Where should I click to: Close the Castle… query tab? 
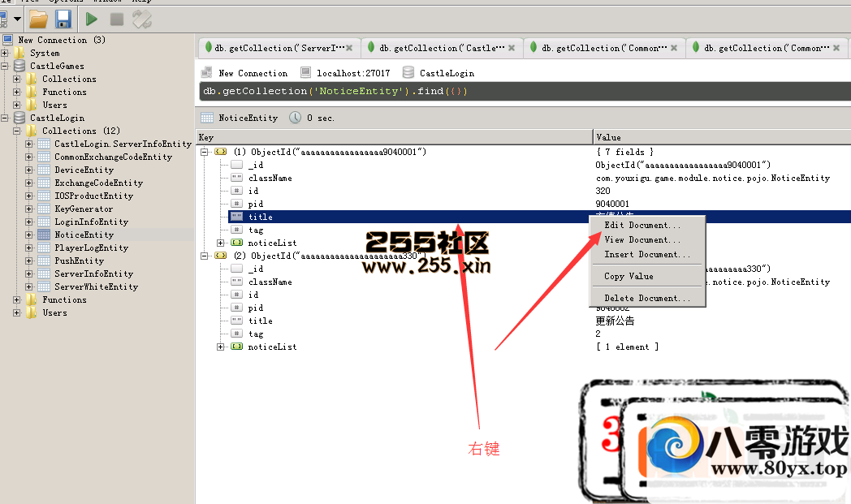512,48
